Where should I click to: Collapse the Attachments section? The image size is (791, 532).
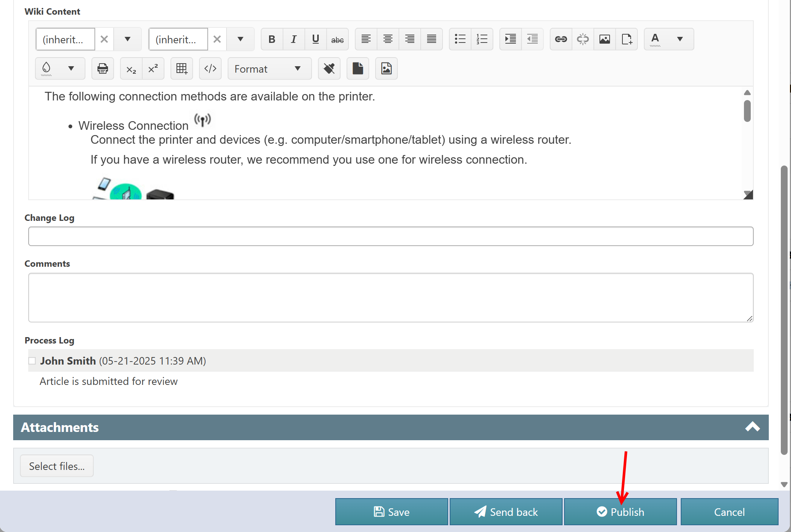coord(752,427)
